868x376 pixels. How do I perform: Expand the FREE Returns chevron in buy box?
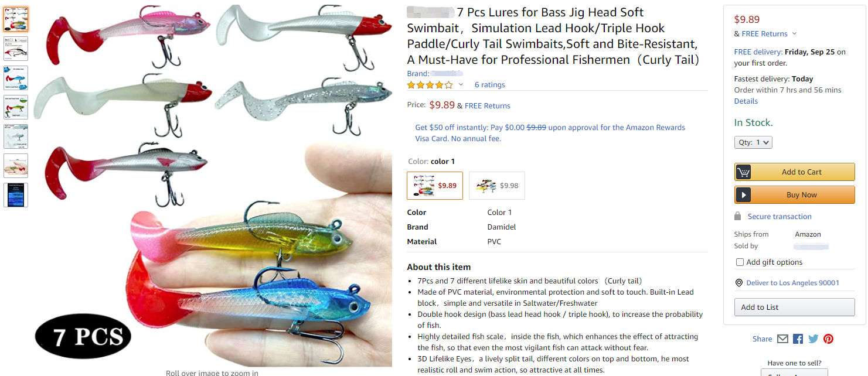794,34
